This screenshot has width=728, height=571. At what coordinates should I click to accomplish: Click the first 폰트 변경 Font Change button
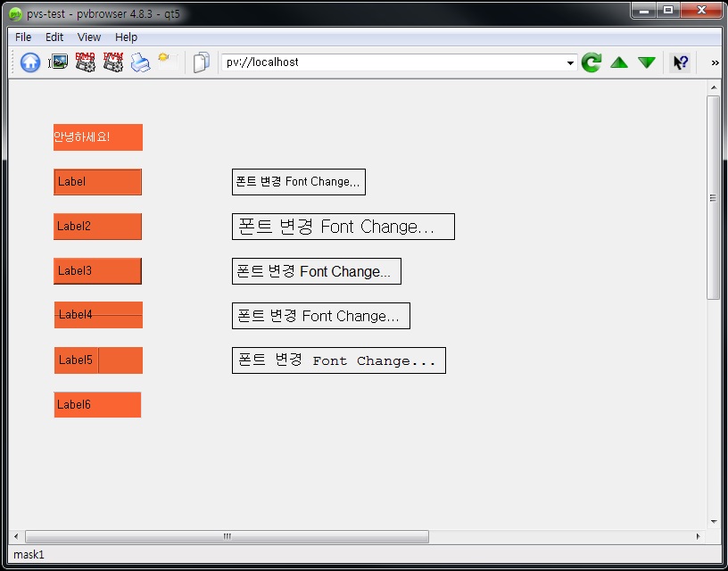tap(298, 181)
